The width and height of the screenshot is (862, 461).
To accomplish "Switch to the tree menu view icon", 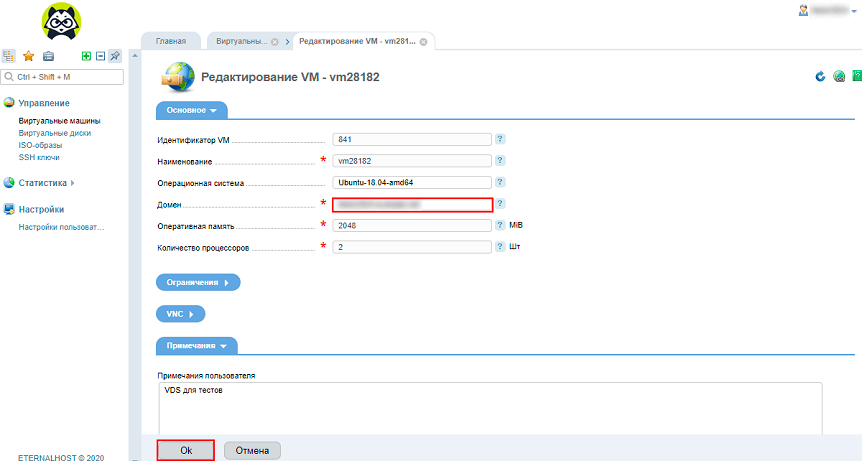I will pyautogui.click(x=10, y=57).
